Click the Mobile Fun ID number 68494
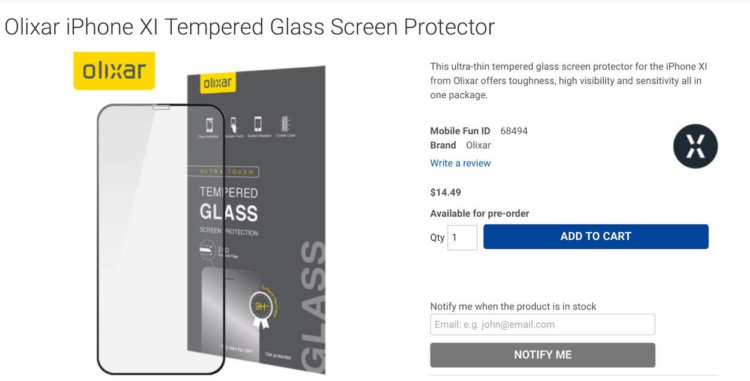 [x=514, y=131]
